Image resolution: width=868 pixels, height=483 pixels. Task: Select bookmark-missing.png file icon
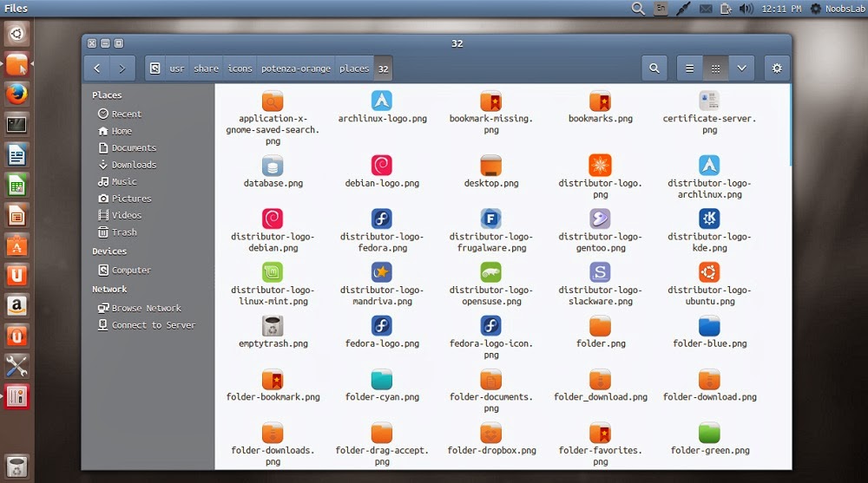click(491, 101)
